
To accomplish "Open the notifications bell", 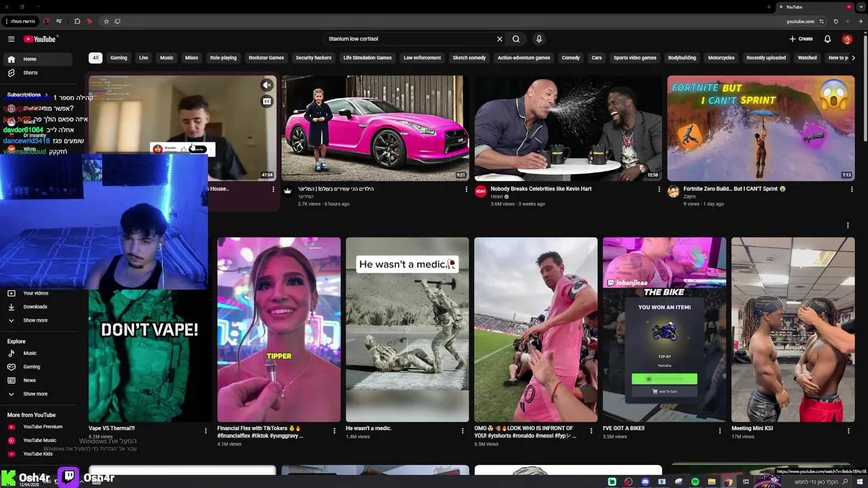I will [827, 39].
